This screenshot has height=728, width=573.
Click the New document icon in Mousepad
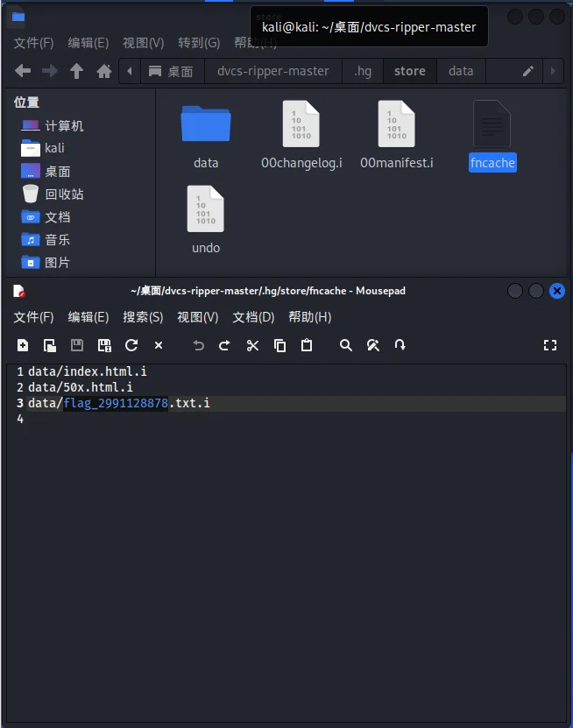click(23, 345)
